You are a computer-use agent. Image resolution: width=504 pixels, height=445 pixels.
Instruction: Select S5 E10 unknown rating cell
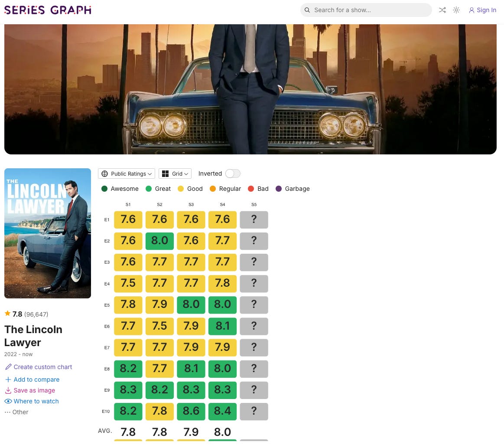pyautogui.click(x=254, y=411)
